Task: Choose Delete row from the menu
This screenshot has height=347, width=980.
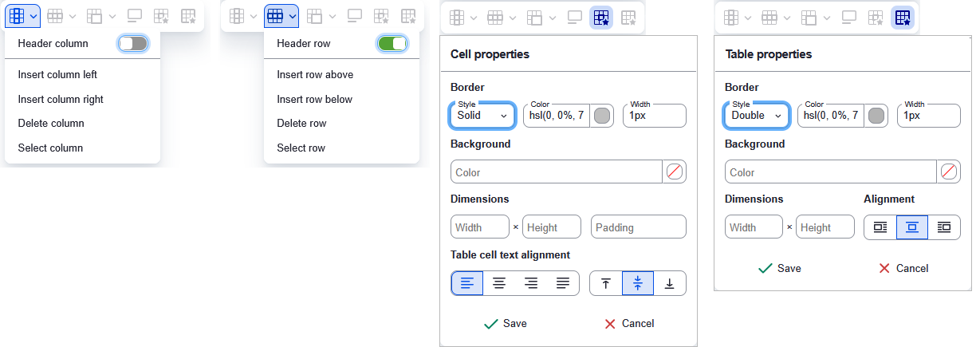Action: 301,124
